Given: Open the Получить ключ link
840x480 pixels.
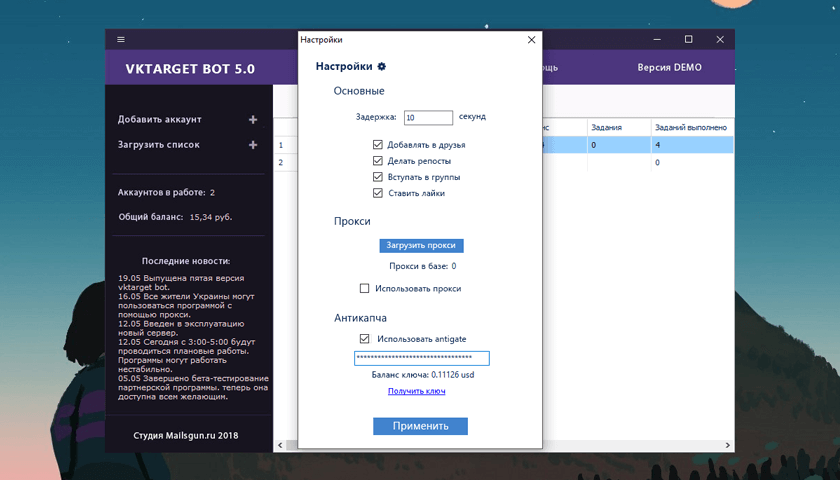Looking at the screenshot, I should tap(417, 391).
